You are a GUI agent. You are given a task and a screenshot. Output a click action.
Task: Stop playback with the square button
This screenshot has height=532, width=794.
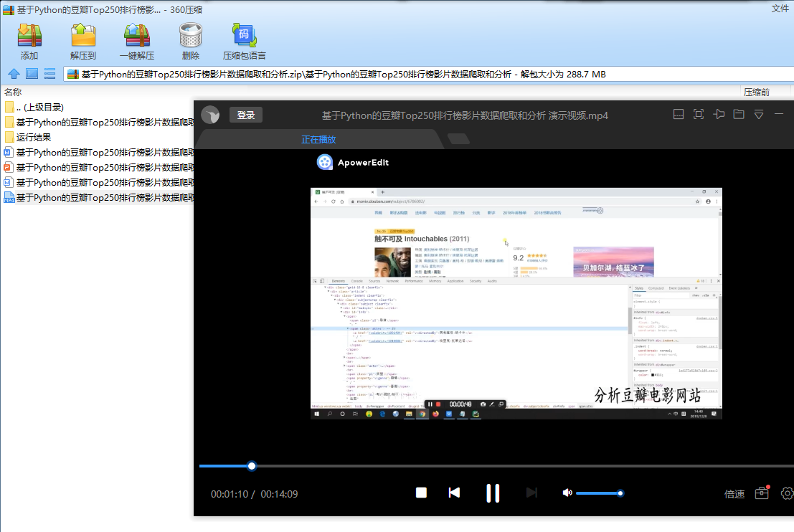(421, 493)
